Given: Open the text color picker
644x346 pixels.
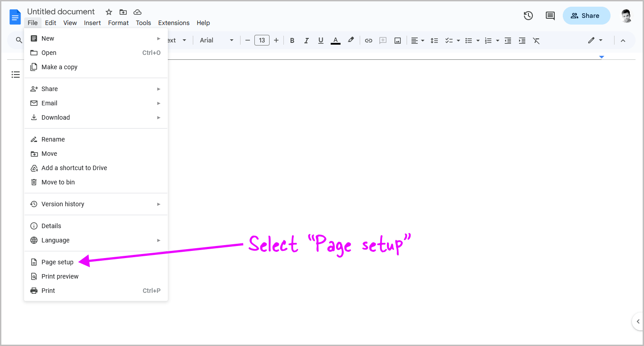Looking at the screenshot, I should [335, 40].
